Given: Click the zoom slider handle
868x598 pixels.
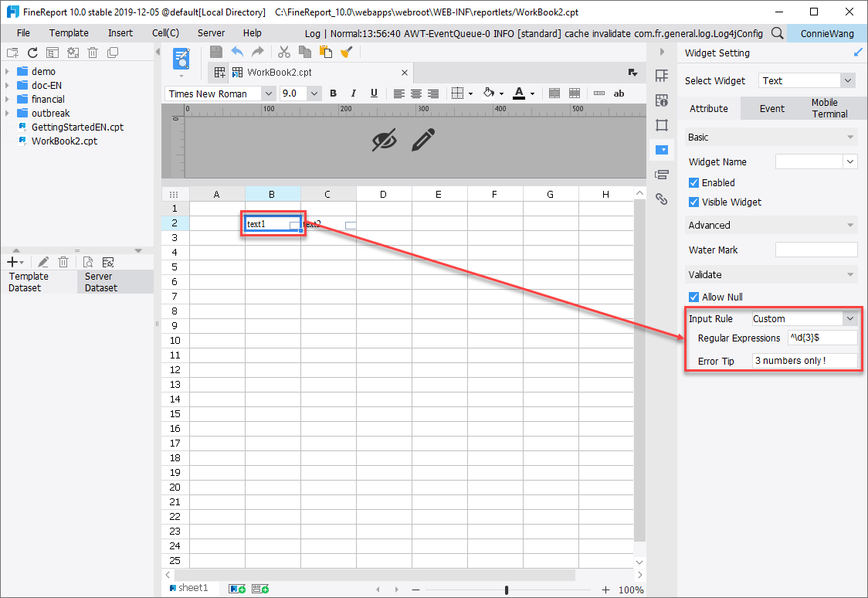Looking at the screenshot, I should point(506,590).
